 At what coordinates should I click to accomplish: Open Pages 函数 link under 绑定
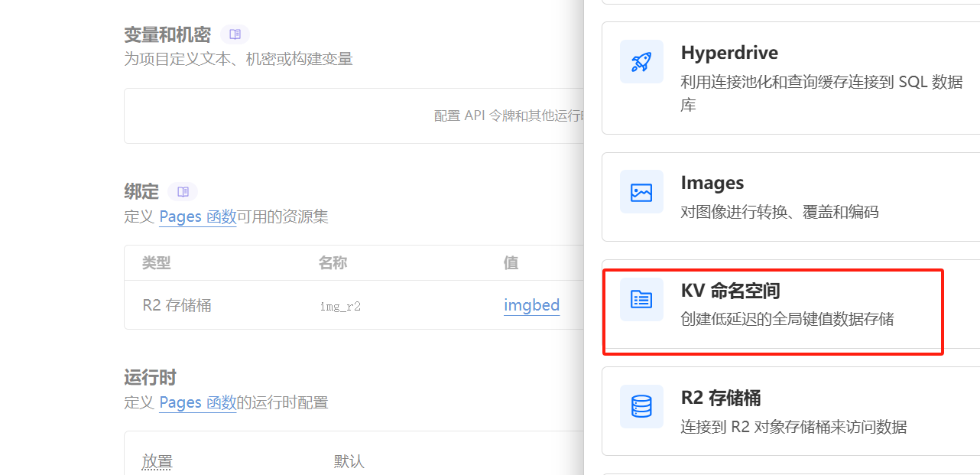197,217
